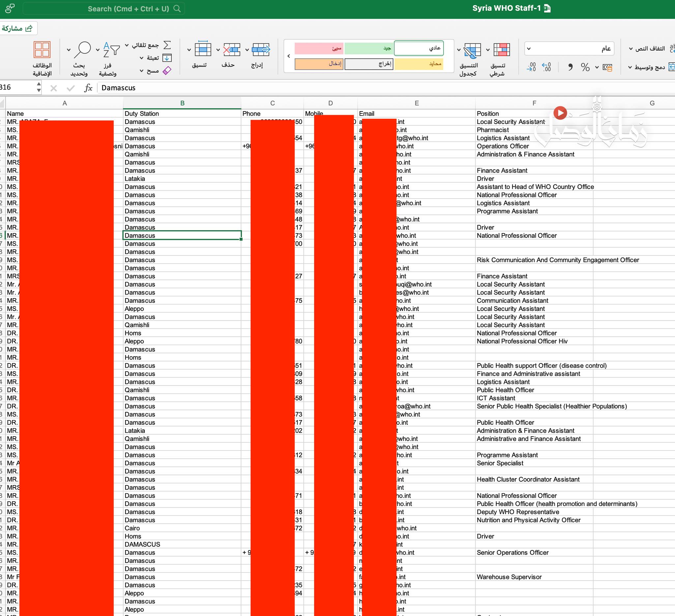
Task: Click the Clear (مسح) eraser icon
Action: pyautogui.click(x=167, y=71)
